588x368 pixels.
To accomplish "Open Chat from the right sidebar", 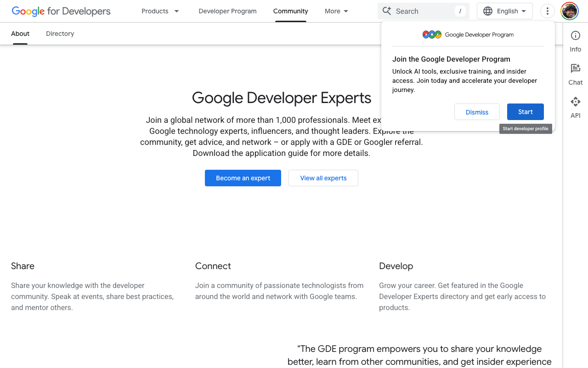I will coord(575,74).
